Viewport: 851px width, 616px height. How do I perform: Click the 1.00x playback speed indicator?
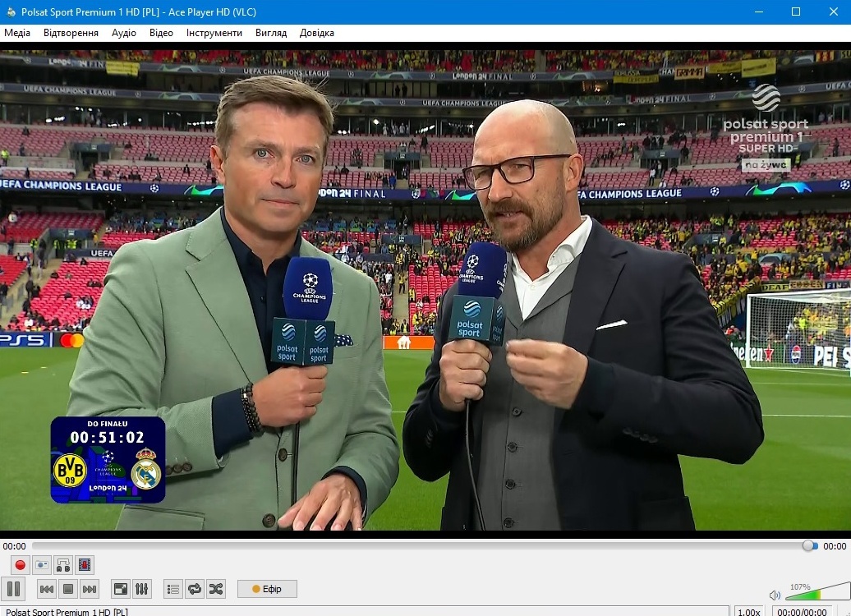click(x=749, y=612)
